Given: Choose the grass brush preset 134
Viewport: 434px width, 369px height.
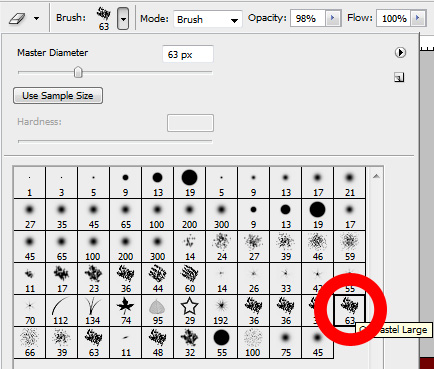Looking at the screenshot, I should (93, 311).
